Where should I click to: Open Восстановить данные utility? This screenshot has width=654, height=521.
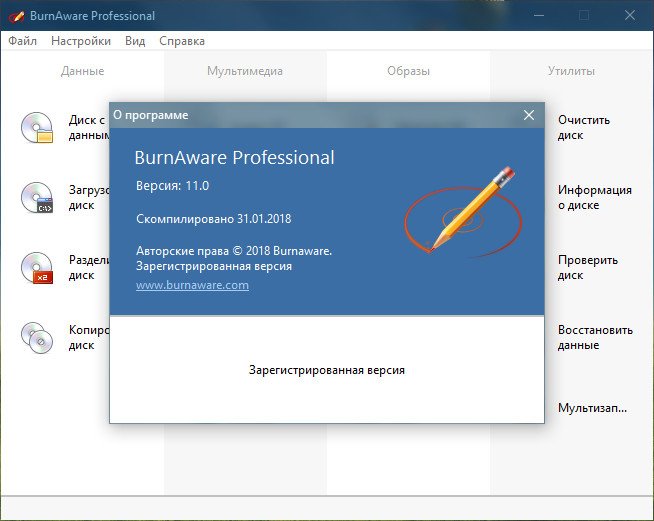point(595,338)
